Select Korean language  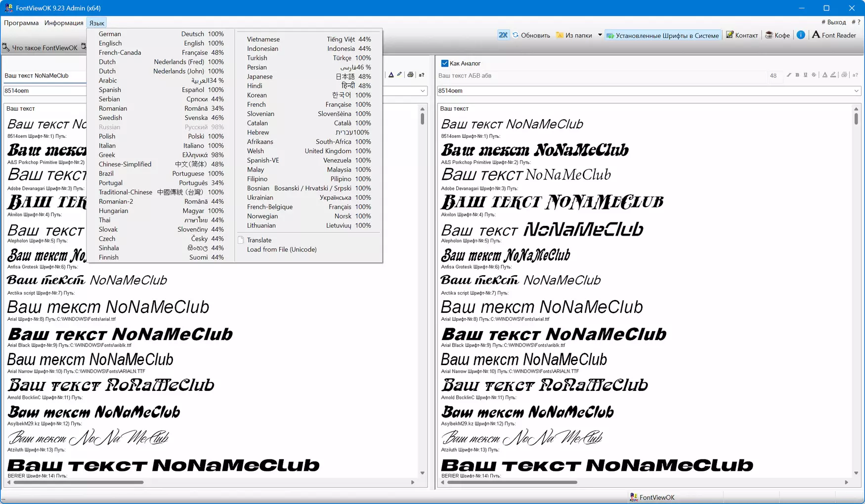pyautogui.click(x=309, y=95)
